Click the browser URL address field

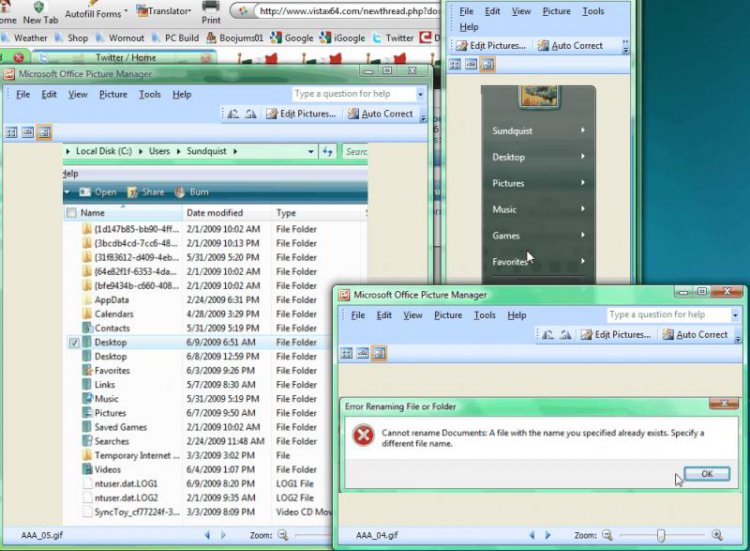pyautogui.click(x=347, y=11)
